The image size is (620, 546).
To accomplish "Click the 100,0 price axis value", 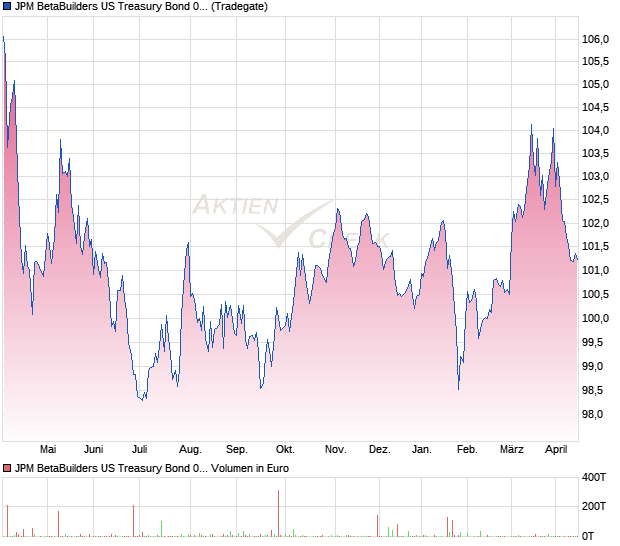I will tap(595, 318).
